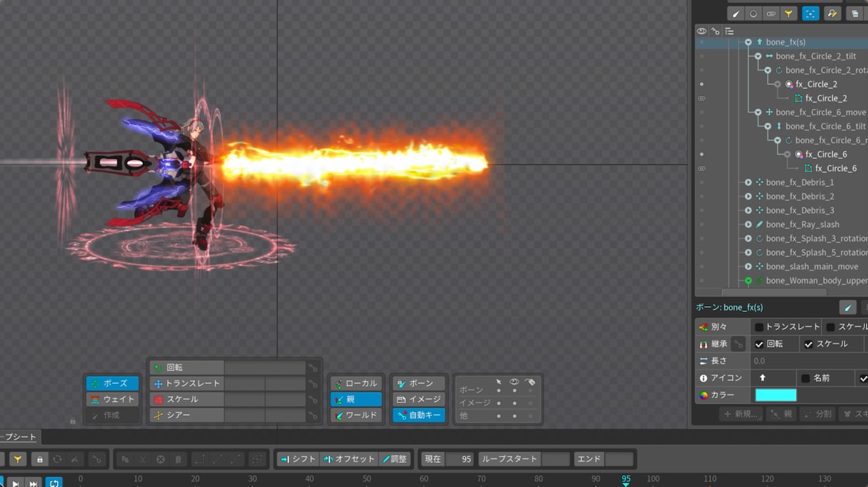The image size is (868, 487).
Task: Choose the ローカル (Local) axis mode
Action: click(x=356, y=383)
